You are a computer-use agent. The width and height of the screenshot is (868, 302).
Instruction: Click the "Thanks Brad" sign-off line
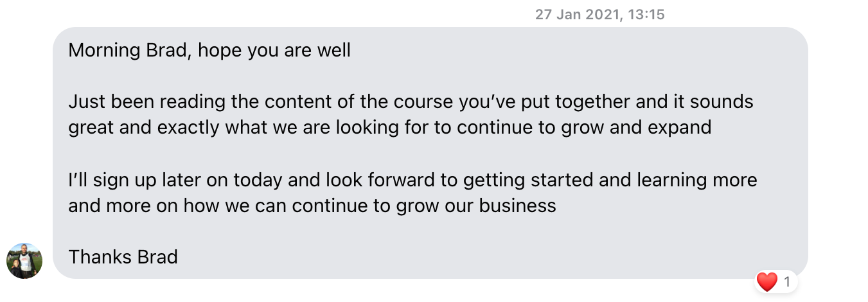[123, 257]
